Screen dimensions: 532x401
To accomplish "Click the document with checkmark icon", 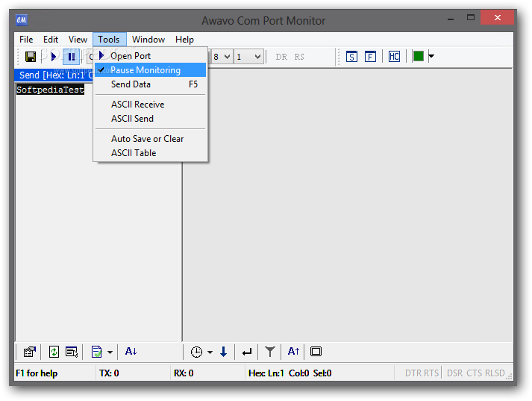I will click(96, 352).
